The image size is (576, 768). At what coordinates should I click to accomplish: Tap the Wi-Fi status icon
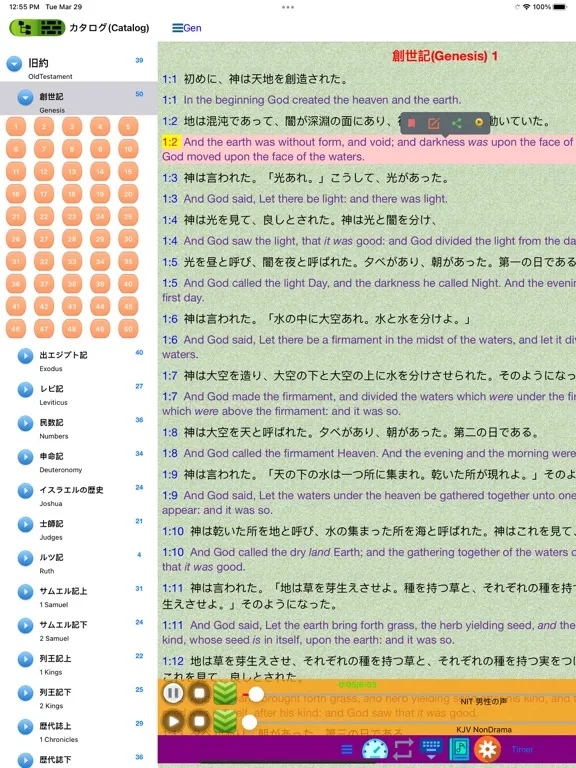click(527, 7)
